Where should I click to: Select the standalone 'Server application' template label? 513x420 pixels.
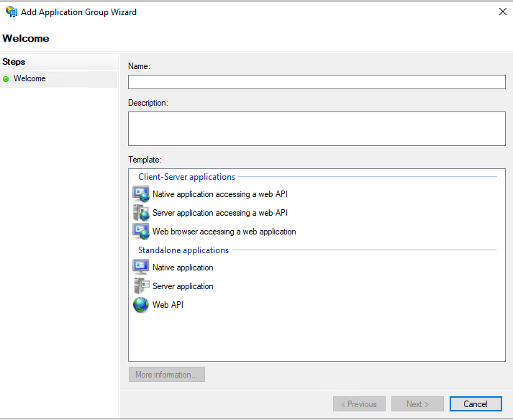click(183, 286)
